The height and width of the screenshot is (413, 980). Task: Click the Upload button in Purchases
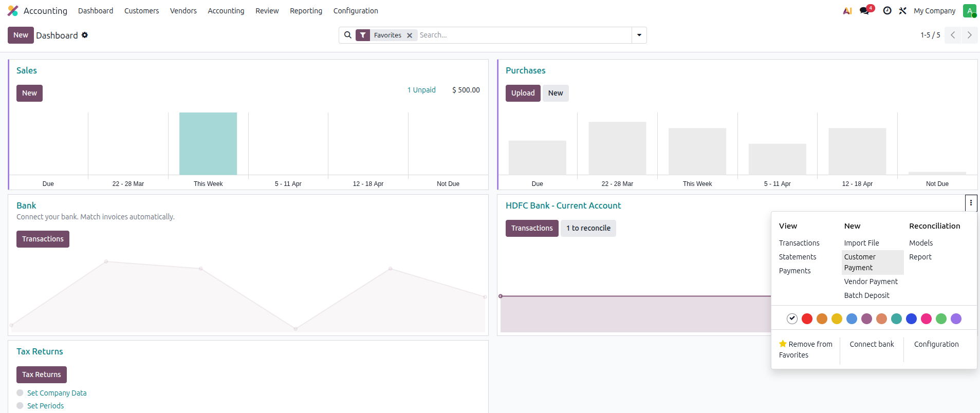[x=523, y=93]
